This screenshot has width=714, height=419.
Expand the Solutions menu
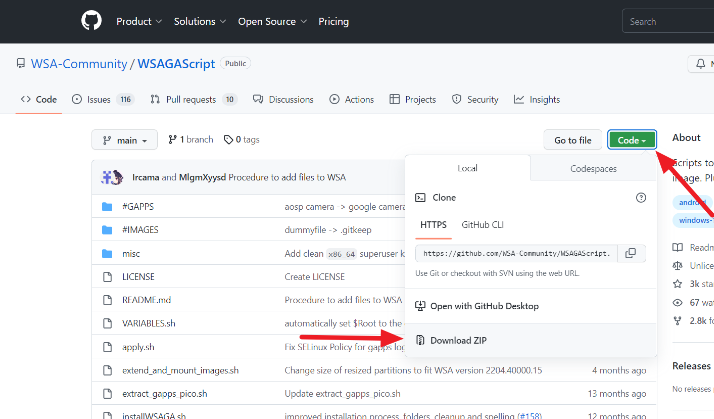tap(199, 21)
